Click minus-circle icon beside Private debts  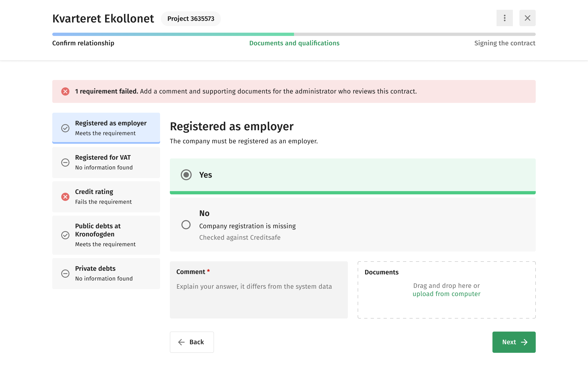pyautogui.click(x=65, y=274)
